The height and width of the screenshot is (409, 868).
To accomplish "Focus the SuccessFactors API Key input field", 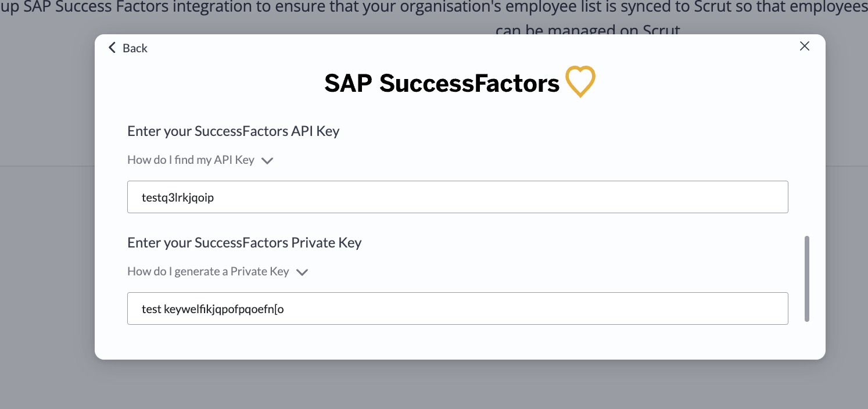I will click(x=458, y=197).
